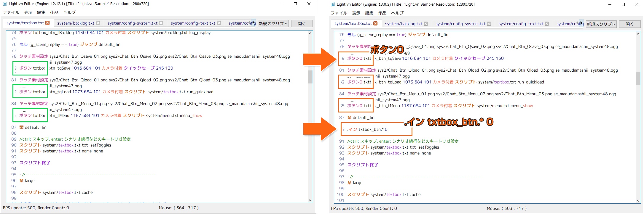Open ヘルプ menu in right window
The width and height of the screenshot is (644, 214).
(397, 13)
